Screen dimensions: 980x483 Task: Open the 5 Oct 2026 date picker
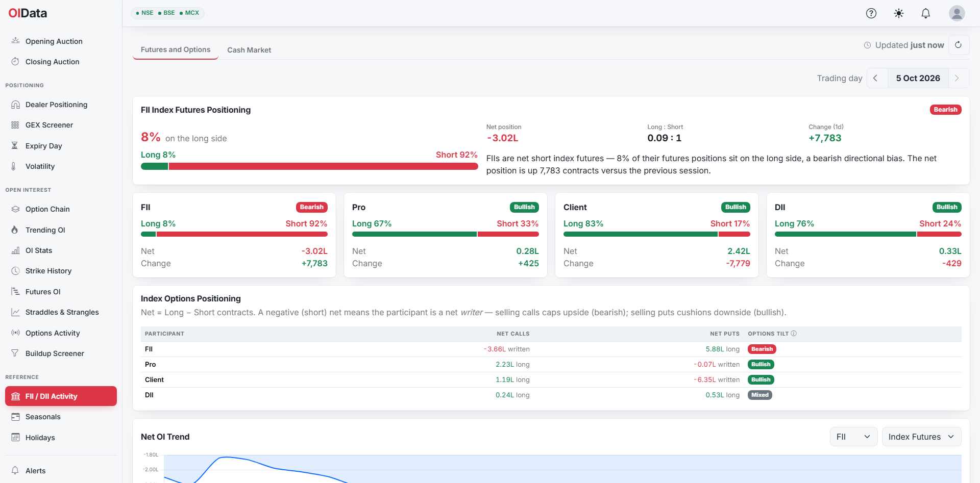918,78
